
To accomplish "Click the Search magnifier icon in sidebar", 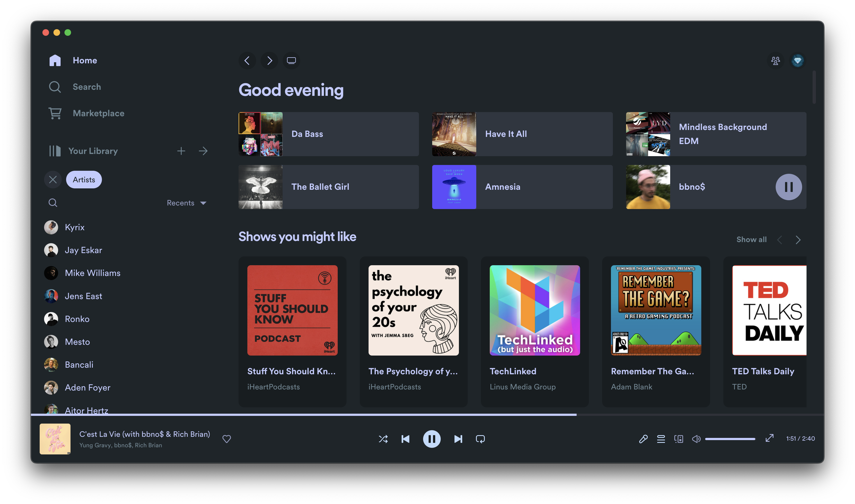I will 55,87.
